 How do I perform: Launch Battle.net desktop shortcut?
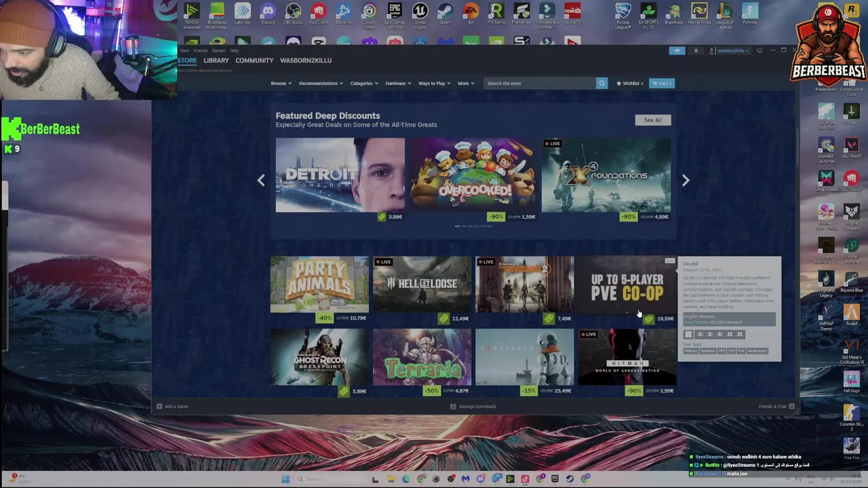click(x=344, y=15)
